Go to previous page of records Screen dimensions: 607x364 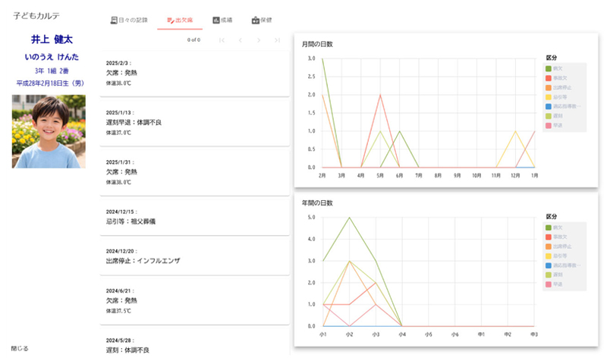(x=241, y=39)
